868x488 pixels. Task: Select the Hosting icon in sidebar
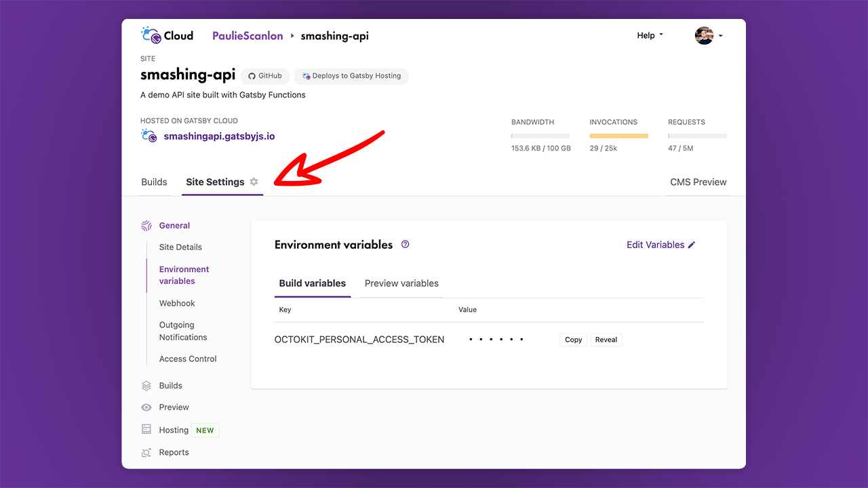tap(146, 429)
